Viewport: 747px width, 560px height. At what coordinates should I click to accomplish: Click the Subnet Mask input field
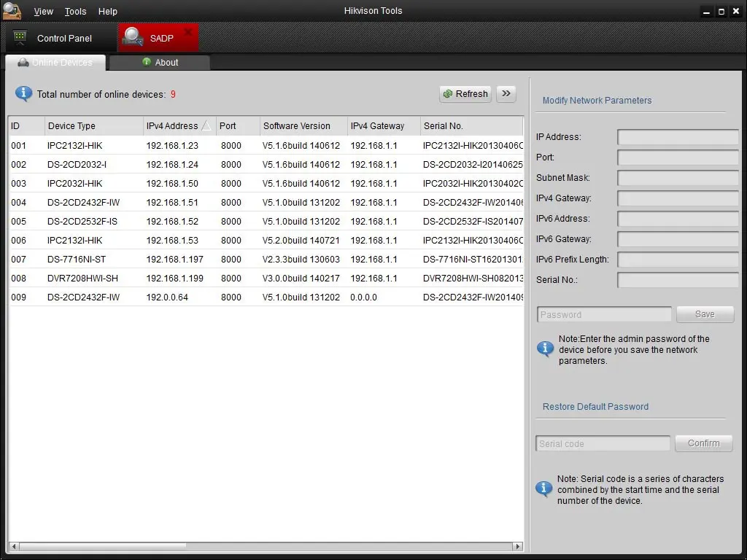coord(678,178)
